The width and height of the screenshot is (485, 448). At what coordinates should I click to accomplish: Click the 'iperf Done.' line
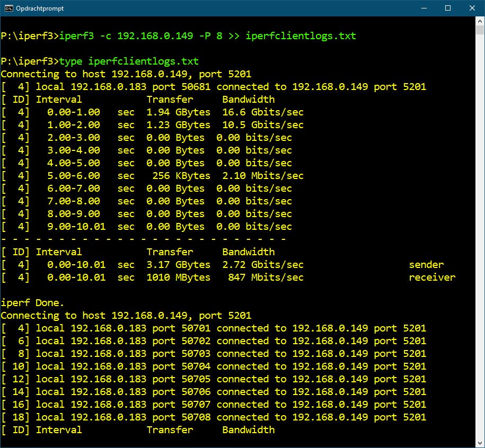(x=32, y=303)
